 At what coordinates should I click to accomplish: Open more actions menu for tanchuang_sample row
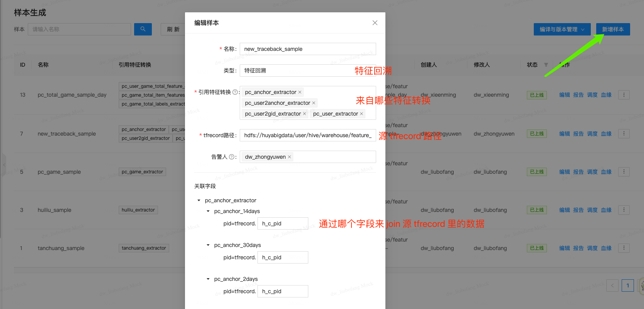[x=624, y=248]
